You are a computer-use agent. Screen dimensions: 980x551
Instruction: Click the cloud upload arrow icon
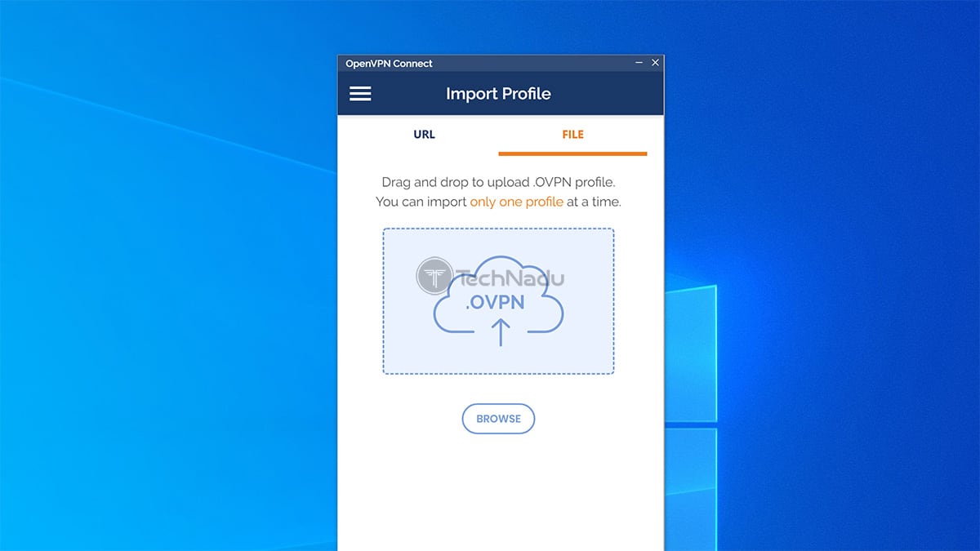tap(501, 332)
